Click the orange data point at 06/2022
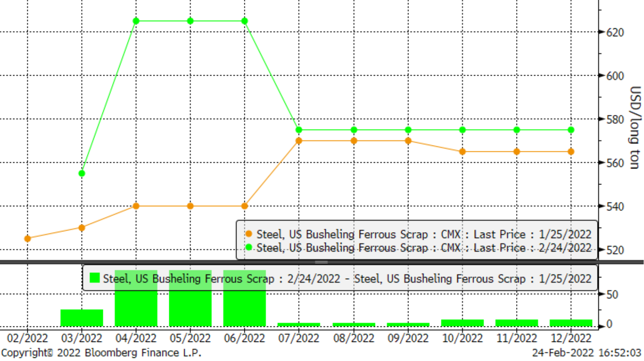This screenshot has height=361, width=644. [245, 206]
